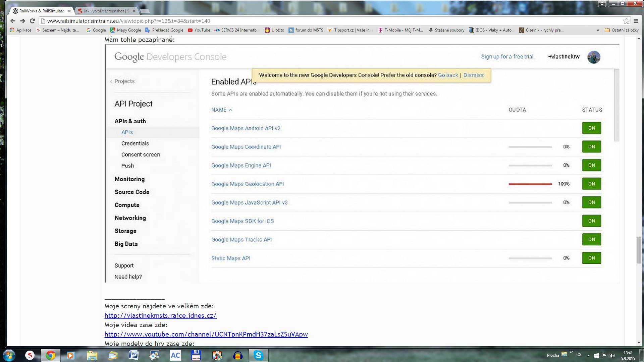Toggle ON switch for Static Maps API
The height and width of the screenshot is (362, 644).
(592, 258)
